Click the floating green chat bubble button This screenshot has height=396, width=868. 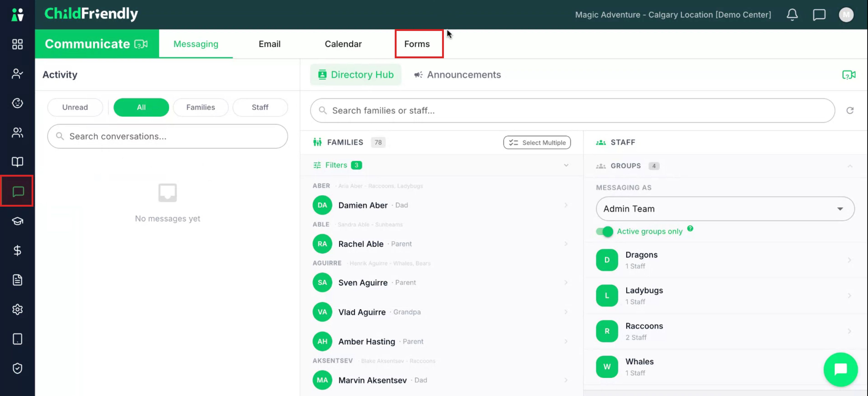pyautogui.click(x=840, y=369)
